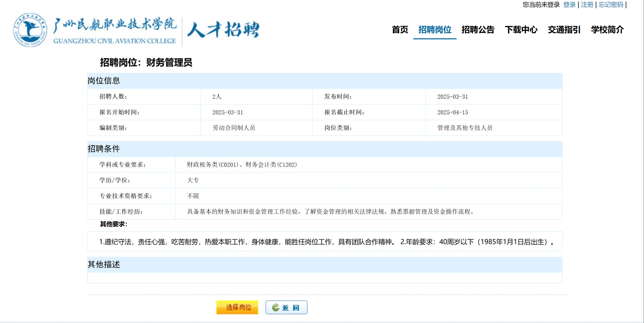Click the 招聘条件 section header
The image size is (644, 323).
pos(104,149)
